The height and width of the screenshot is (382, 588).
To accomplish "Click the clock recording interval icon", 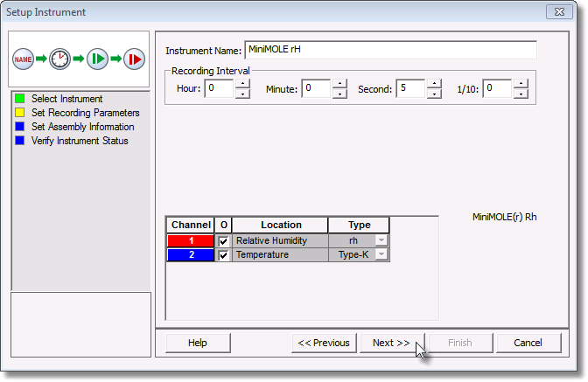I will click(x=60, y=59).
